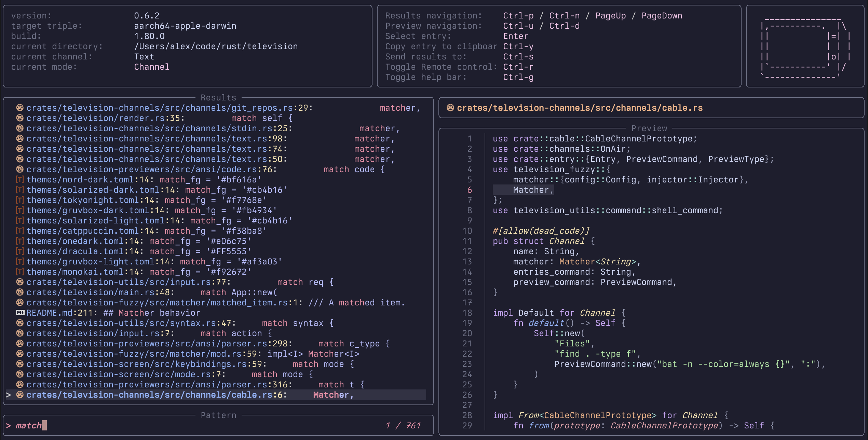Click current channel value Text
Viewport: 868px width, 440px height.
click(144, 57)
